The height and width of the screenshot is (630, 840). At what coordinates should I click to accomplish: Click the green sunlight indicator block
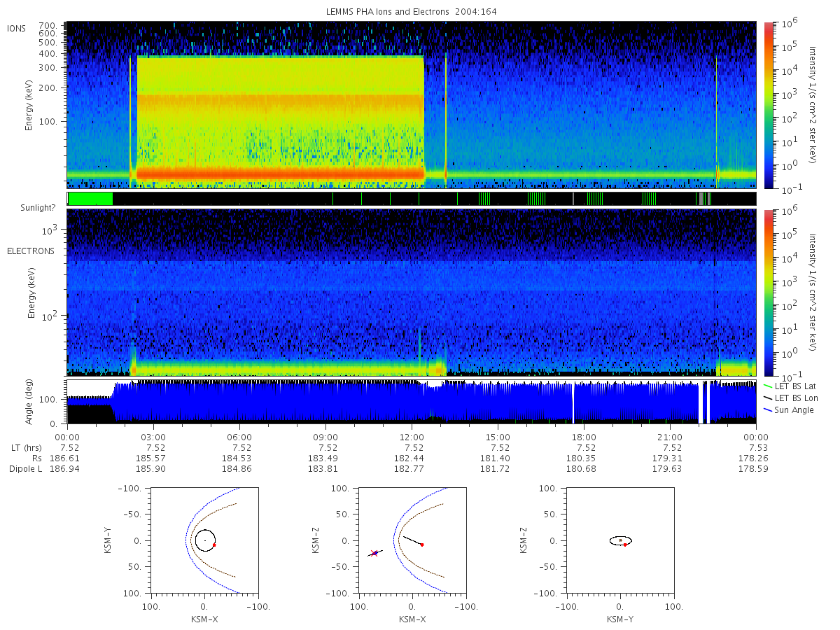click(x=90, y=199)
